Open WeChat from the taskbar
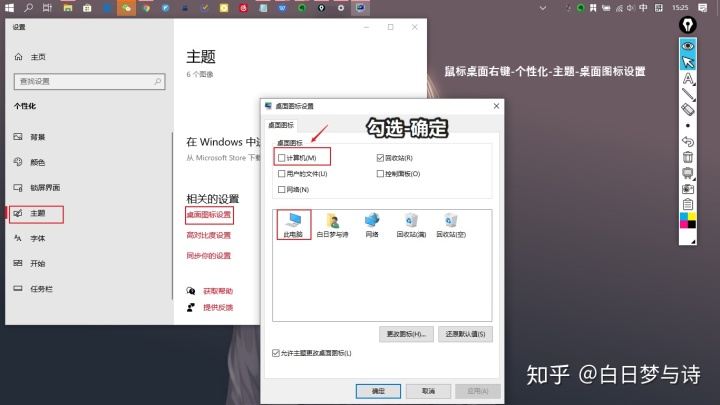This screenshot has height=405, width=720. click(126, 8)
